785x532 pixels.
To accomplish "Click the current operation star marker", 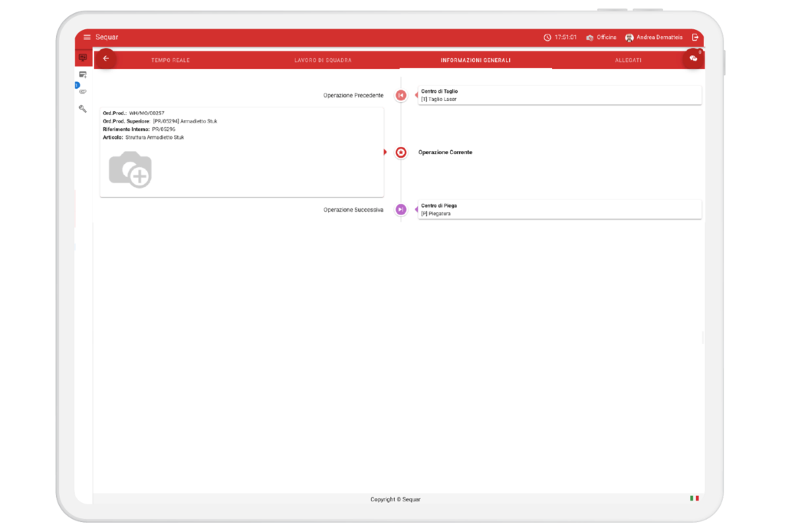I will coord(401,153).
